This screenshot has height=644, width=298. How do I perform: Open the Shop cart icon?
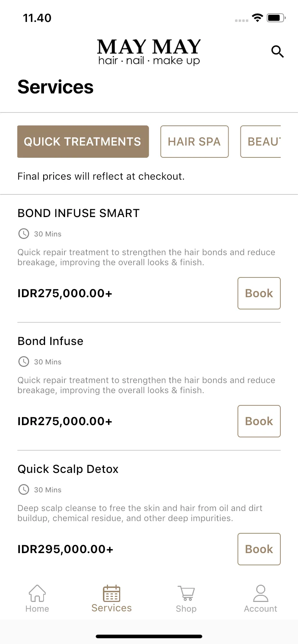click(x=186, y=593)
